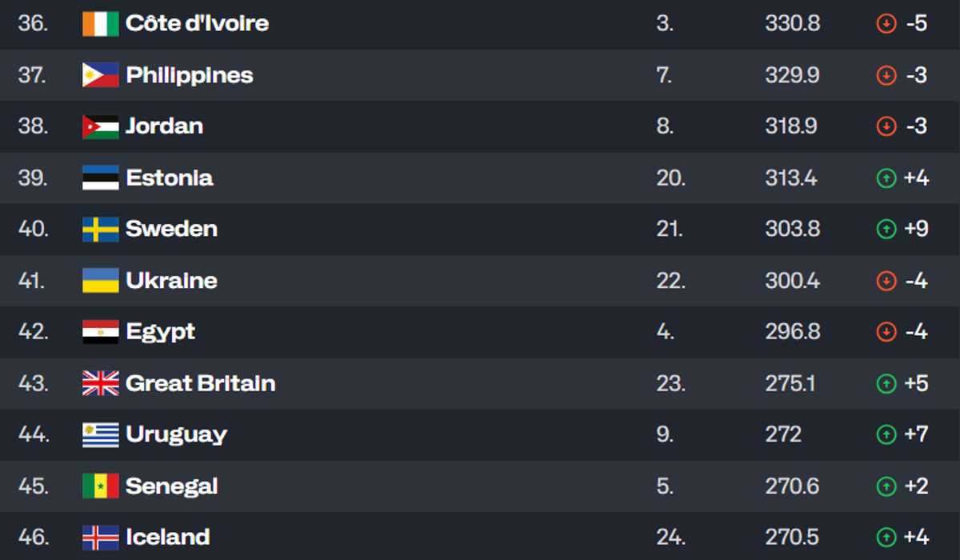Click the Estonia flag icon
This screenshot has height=560, width=960.
click(x=100, y=178)
